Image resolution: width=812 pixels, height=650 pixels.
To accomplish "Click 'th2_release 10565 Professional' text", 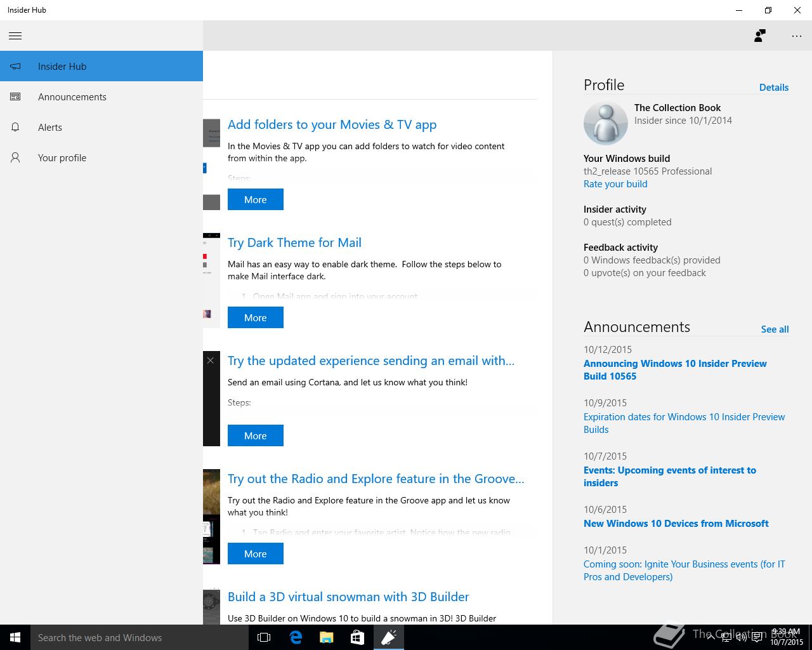I will click(x=648, y=171).
